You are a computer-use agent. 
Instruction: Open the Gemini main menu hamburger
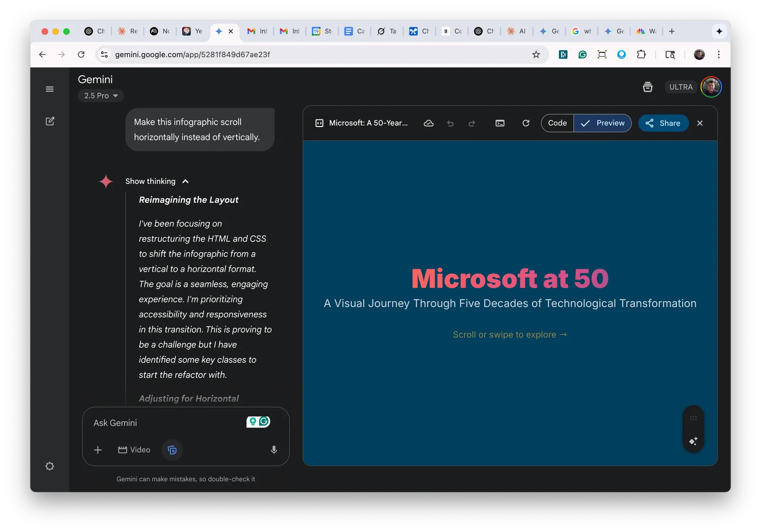click(x=49, y=89)
